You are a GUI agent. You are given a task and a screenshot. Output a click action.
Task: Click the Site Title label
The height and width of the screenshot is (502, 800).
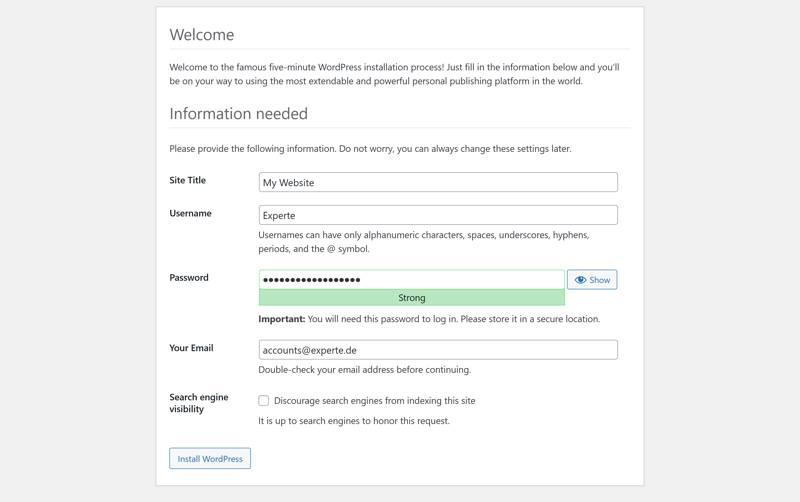[188, 181]
